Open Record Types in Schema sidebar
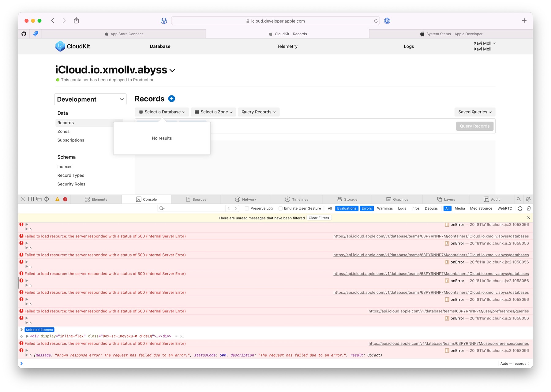 coord(71,175)
